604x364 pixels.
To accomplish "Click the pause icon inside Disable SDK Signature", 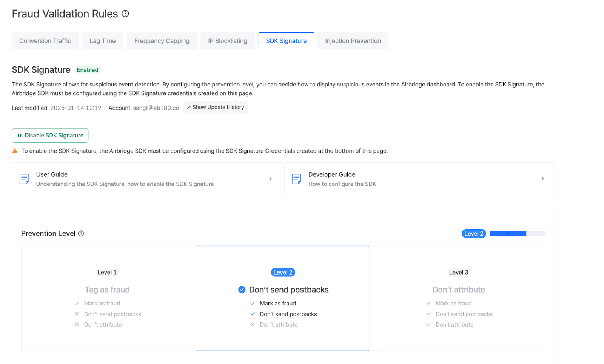I will coord(20,135).
